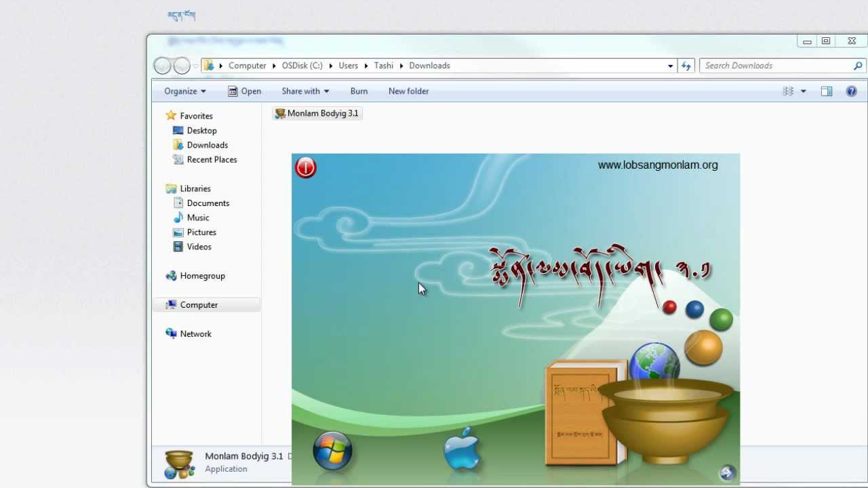Click Computer in the address bar
868x488 pixels.
247,66
